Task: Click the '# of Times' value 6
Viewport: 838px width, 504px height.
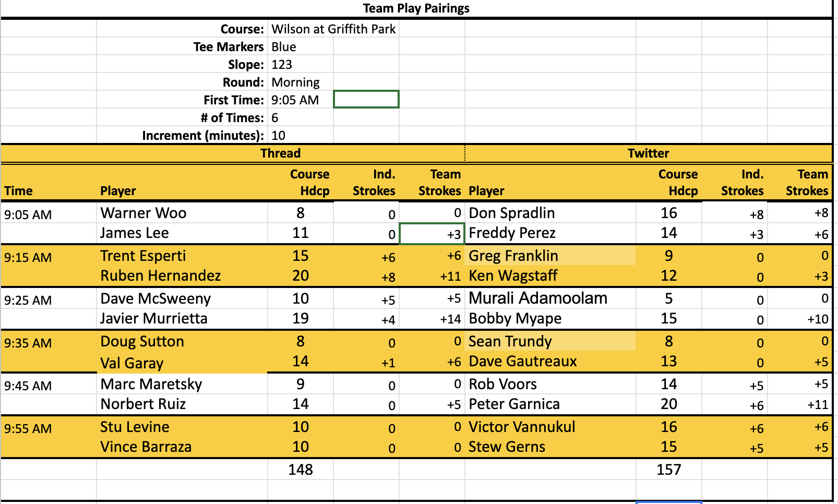Action: 300,118
